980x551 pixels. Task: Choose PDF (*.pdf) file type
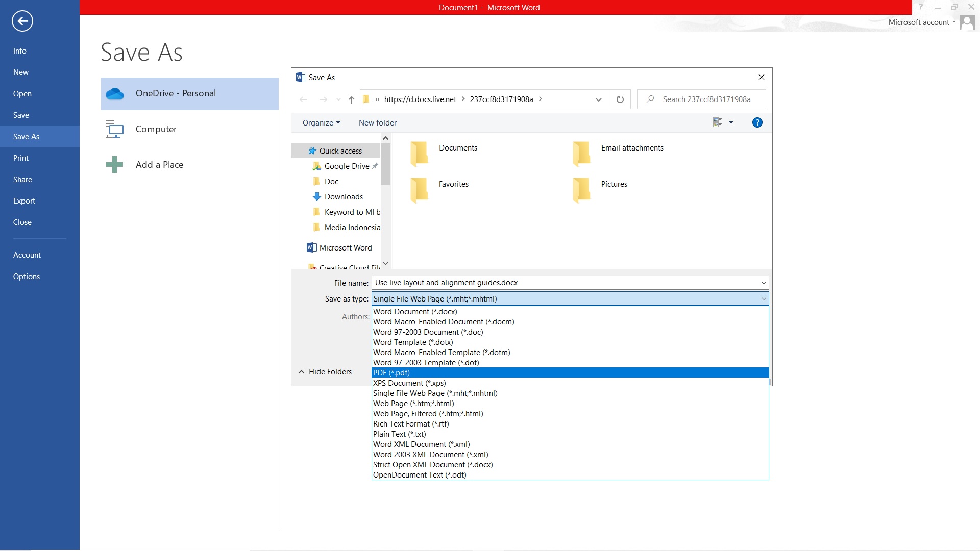(x=570, y=373)
